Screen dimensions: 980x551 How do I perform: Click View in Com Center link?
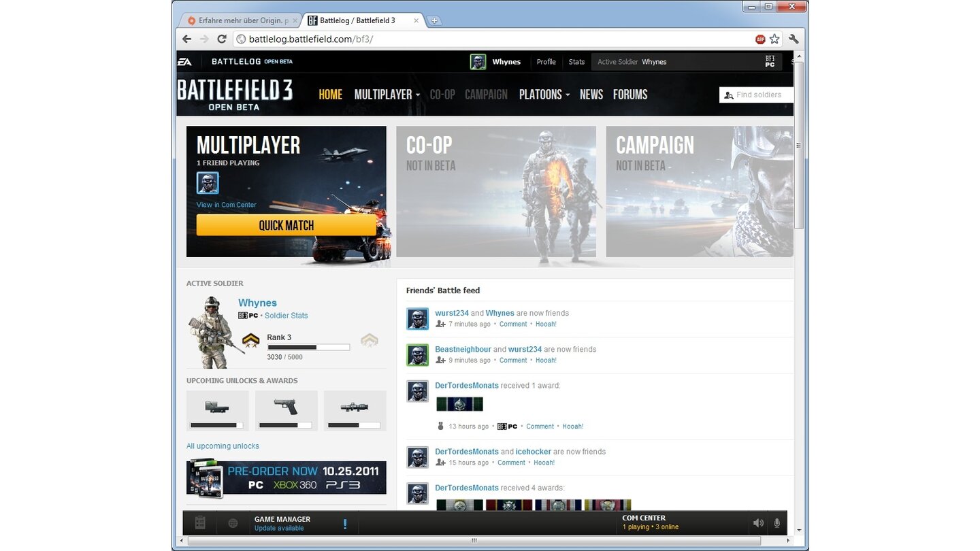point(227,205)
